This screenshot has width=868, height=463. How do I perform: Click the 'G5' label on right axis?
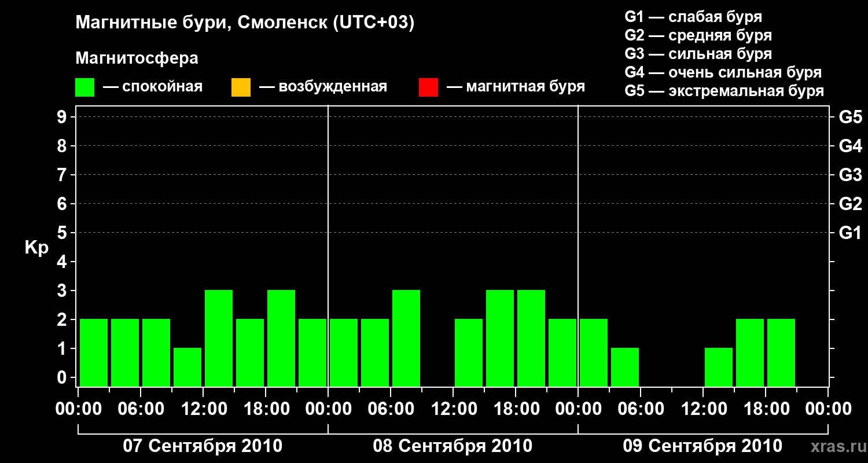[850, 117]
